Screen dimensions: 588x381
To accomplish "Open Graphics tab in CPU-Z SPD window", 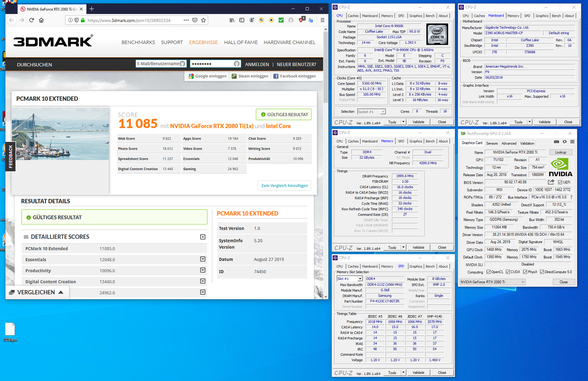I will coord(416,266).
